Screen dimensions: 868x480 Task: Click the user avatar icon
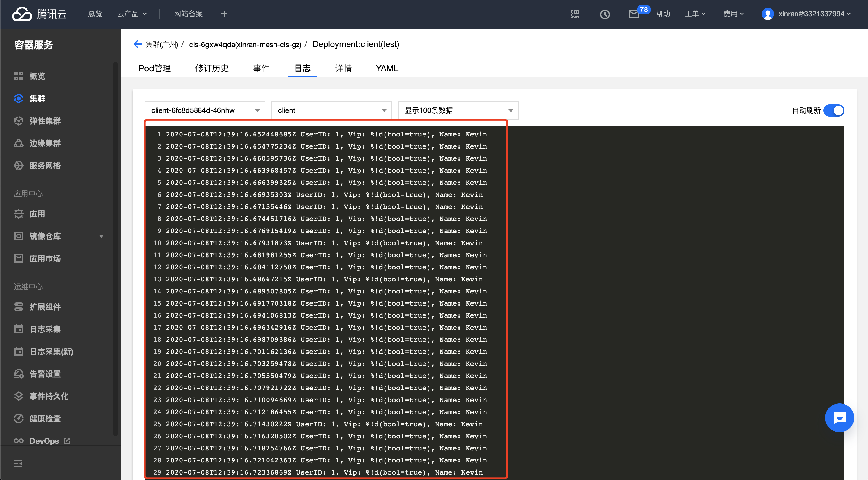(768, 14)
